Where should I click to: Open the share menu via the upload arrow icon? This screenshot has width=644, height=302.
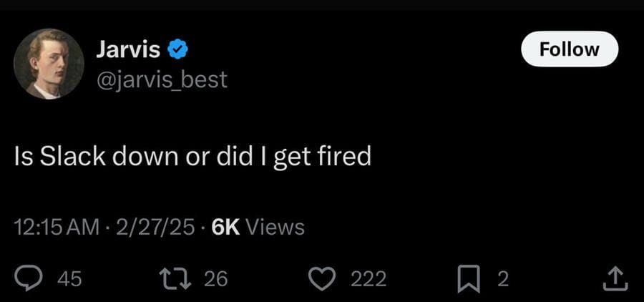(x=615, y=279)
